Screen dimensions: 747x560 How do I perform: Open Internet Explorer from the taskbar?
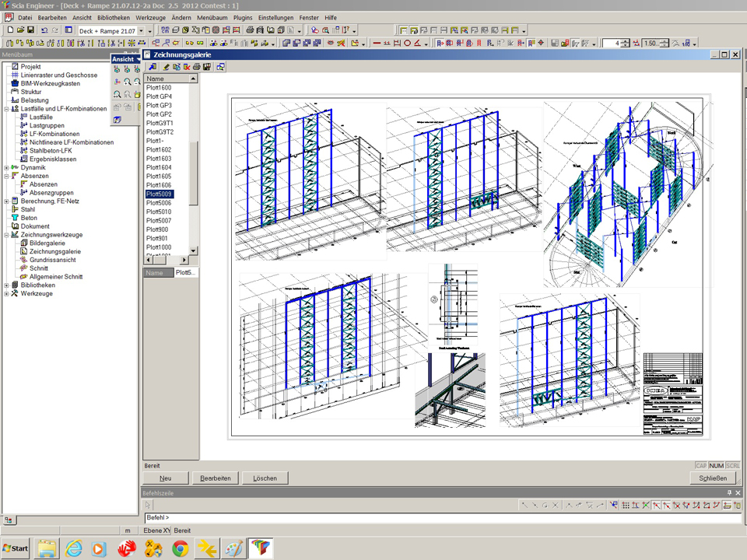tap(73, 548)
